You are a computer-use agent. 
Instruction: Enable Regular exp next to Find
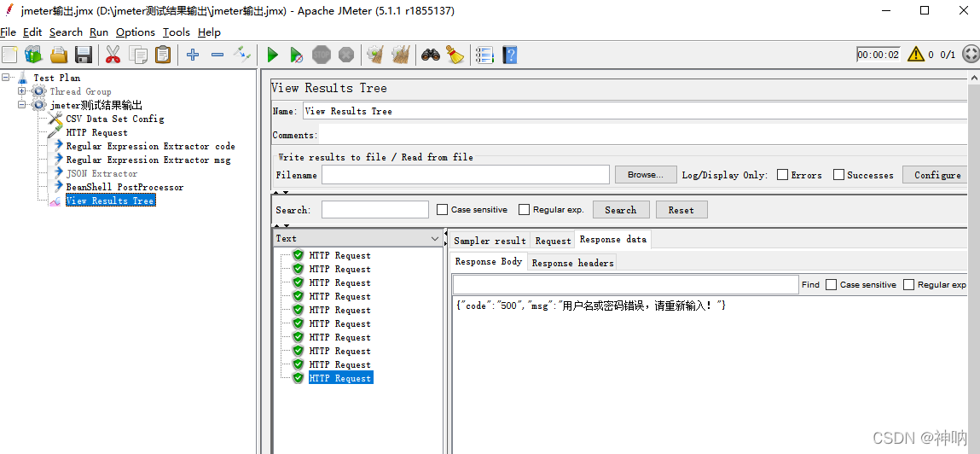click(909, 284)
